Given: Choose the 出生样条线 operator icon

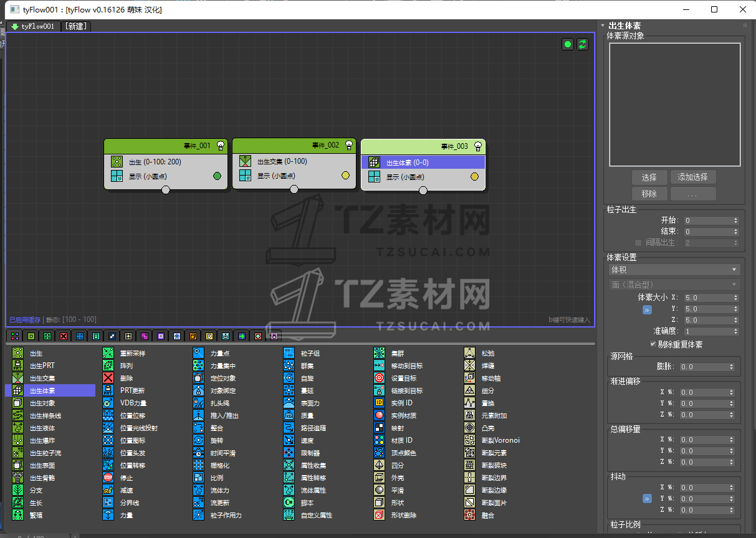Looking at the screenshot, I should point(18,415).
